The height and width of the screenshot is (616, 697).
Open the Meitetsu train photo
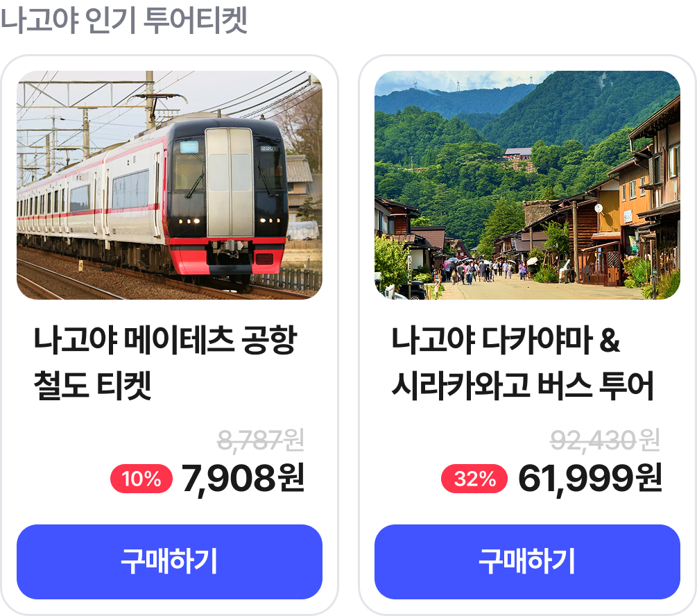point(169,185)
